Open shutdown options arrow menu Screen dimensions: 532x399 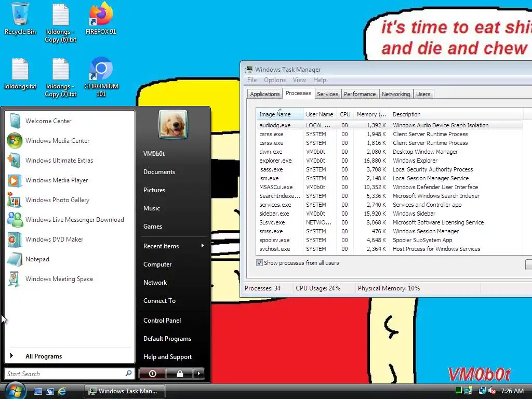point(199,374)
